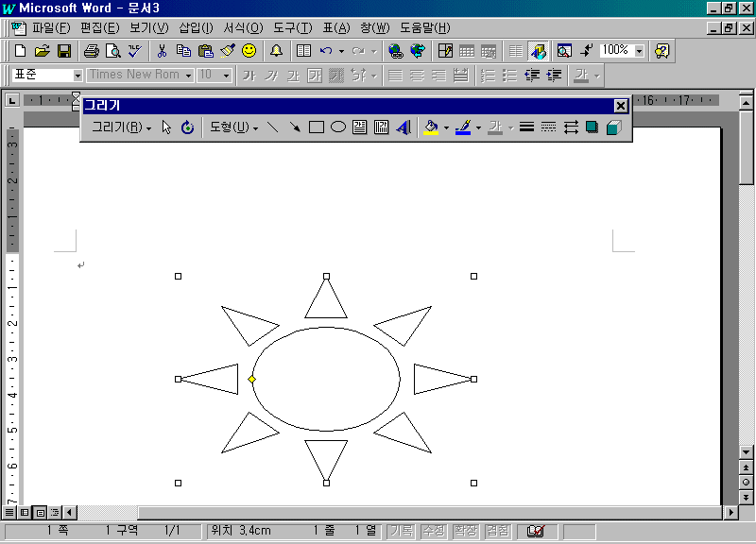Image resolution: width=756 pixels, height=544 pixels.
Task: Insert a table
Action: point(467,51)
